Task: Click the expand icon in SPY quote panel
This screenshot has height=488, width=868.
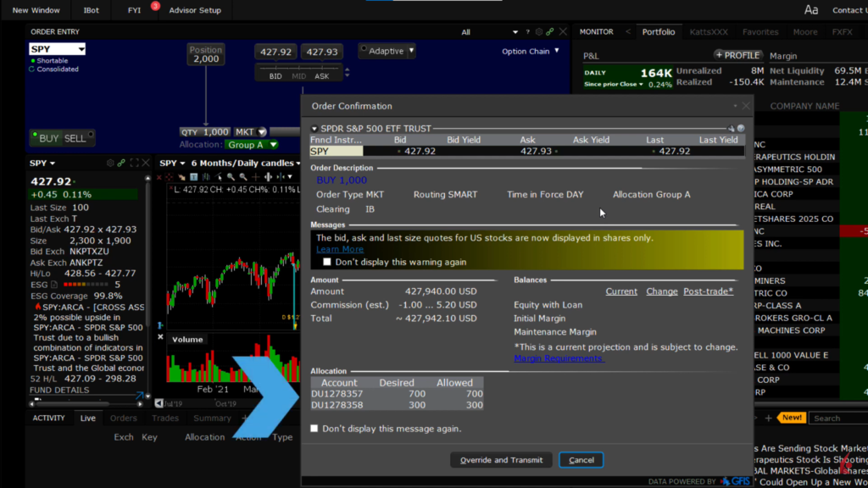Action: click(135, 163)
